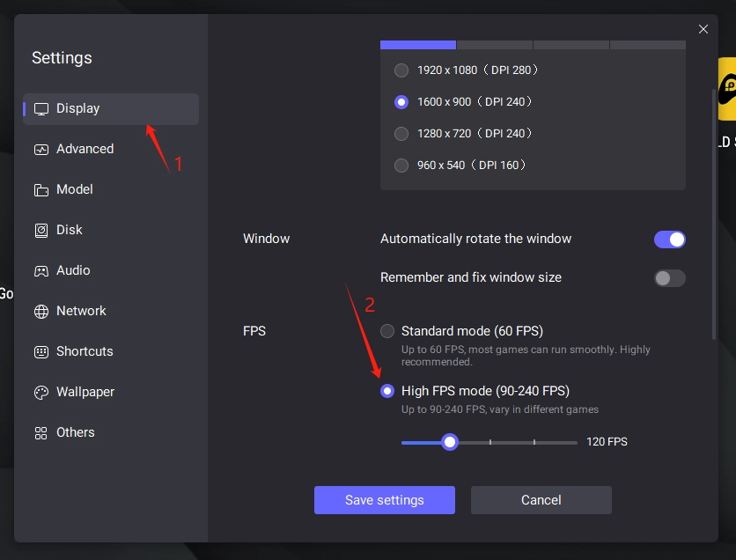Select the 1920 x 1080 resolution
Viewport: 736px width, 560px height.
(x=401, y=70)
